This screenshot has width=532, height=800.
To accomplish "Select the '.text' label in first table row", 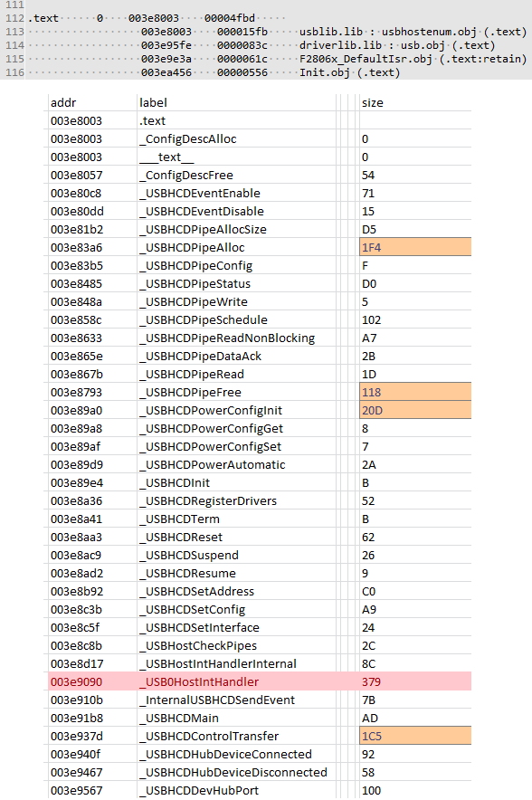I will [x=153, y=121].
